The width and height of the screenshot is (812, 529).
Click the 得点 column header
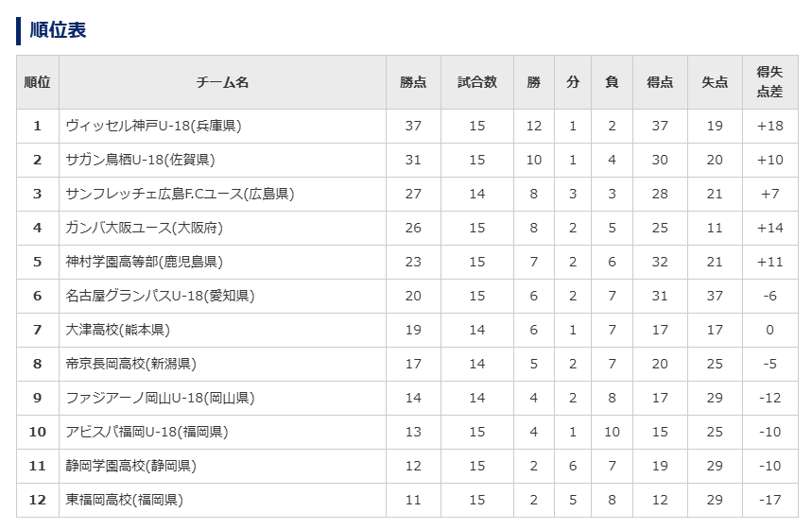660,82
